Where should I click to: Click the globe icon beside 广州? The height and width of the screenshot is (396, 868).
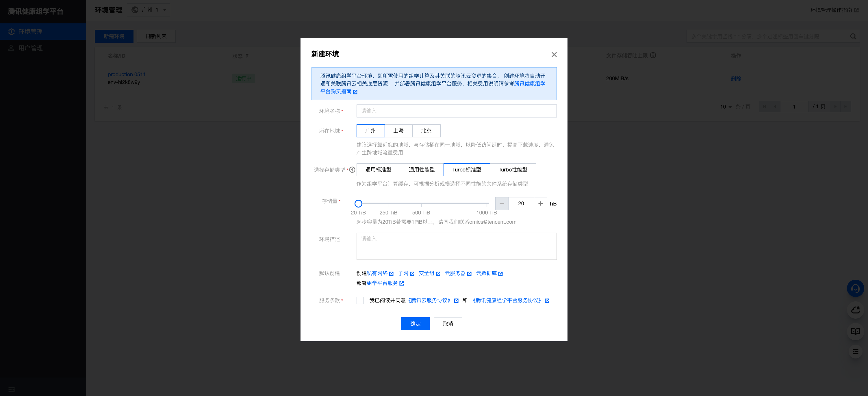coord(135,10)
